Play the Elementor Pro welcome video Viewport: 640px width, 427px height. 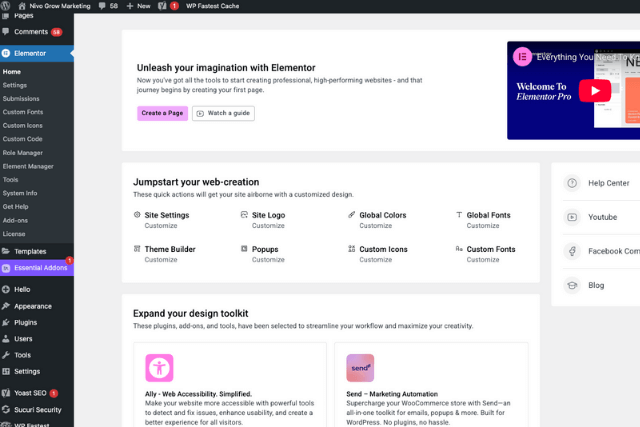pos(596,90)
